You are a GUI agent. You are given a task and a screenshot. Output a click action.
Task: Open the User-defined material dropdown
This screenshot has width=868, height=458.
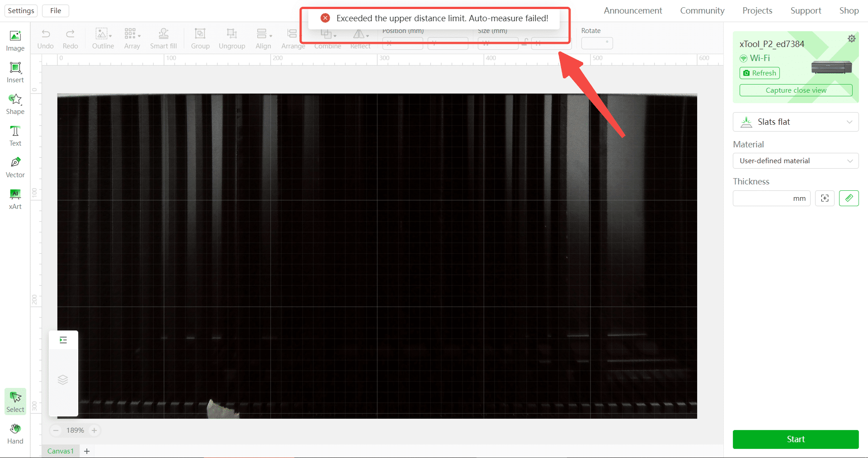796,161
